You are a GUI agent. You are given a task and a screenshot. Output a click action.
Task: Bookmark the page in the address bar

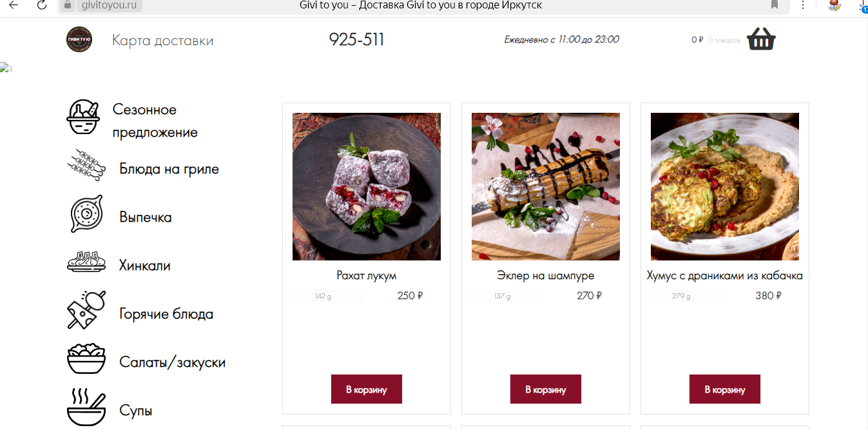point(775,5)
